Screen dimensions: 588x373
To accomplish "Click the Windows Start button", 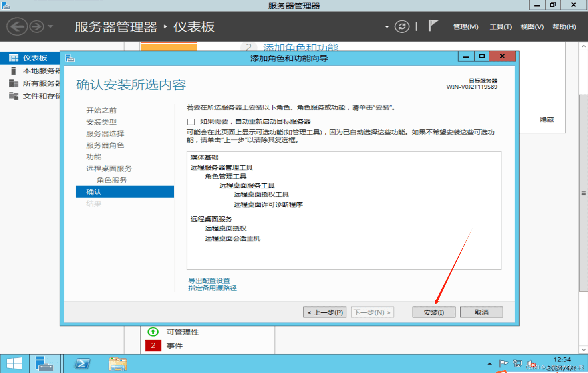I will pos(14,363).
